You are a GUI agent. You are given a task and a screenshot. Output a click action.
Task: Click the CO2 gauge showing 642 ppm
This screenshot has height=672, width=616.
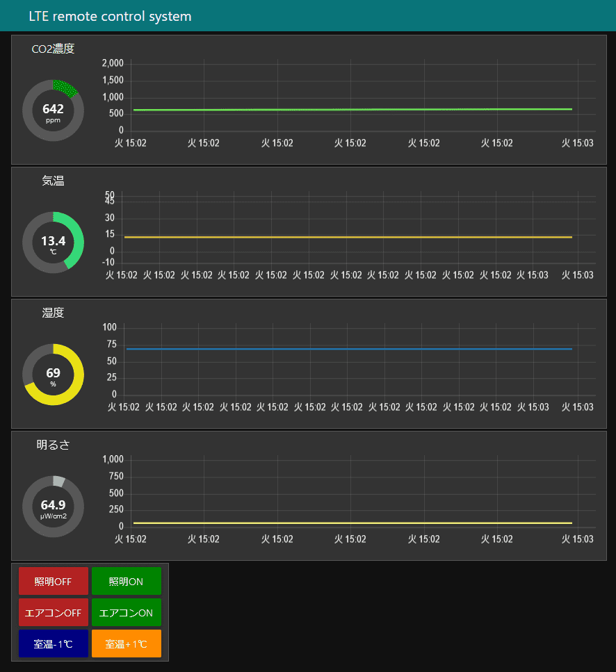pyautogui.click(x=53, y=111)
